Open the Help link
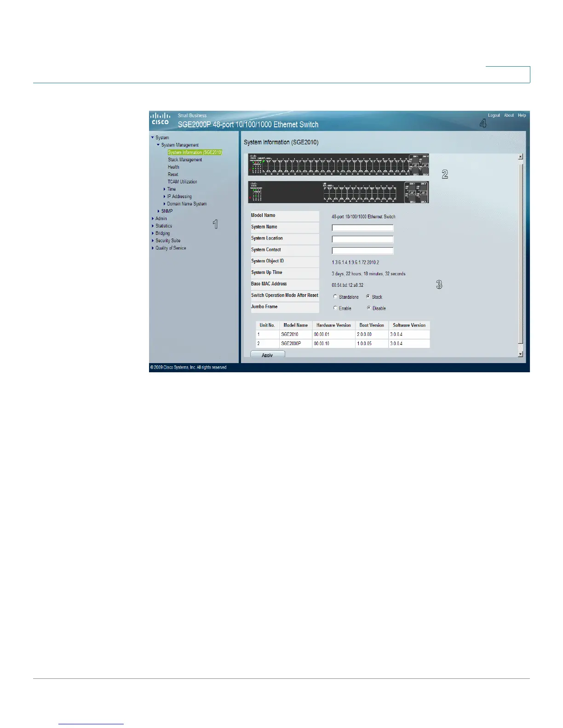This screenshot has width=563, height=728. tap(522, 115)
